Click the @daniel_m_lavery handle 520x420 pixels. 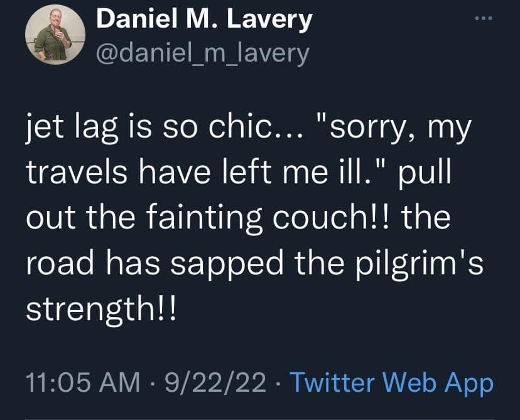(x=202, y=53)
